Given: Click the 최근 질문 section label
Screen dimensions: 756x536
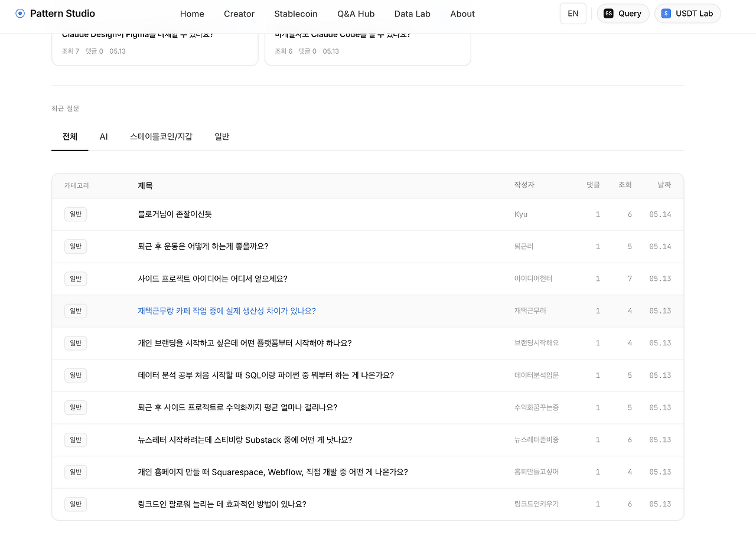Looking at the screenshot, I should click(65, 109).
